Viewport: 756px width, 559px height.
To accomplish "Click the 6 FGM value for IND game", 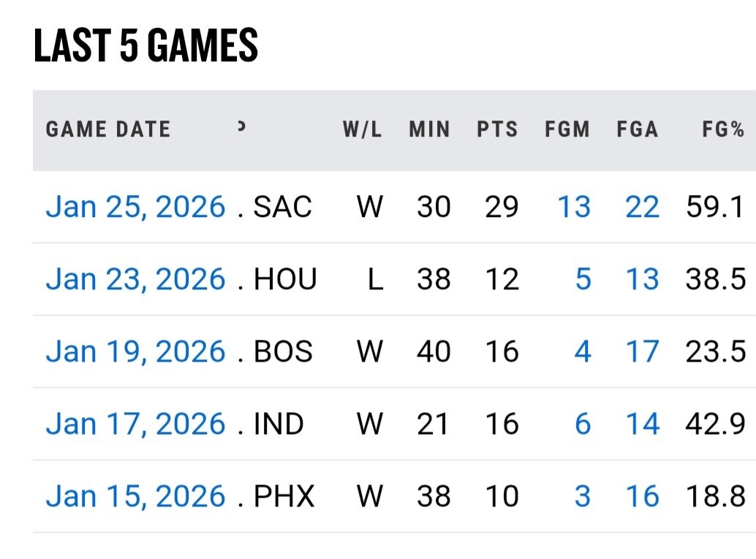I will coord(582,424).
